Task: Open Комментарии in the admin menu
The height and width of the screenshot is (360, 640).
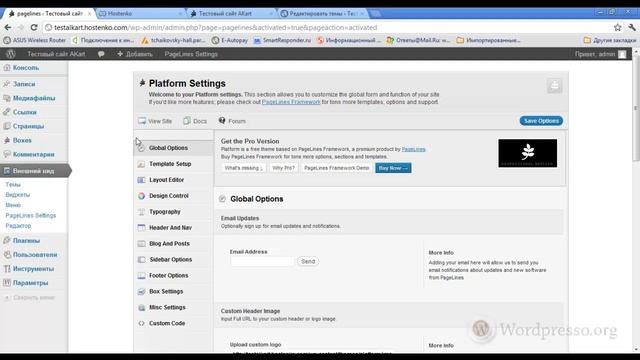Action: (33, 154)
